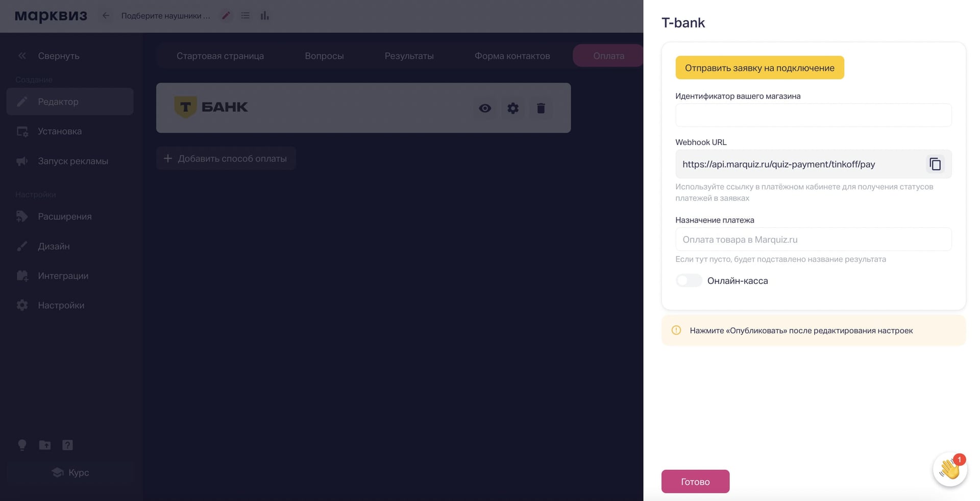
Task: Switch to the Вопросы tab
Action: (324, 56)
